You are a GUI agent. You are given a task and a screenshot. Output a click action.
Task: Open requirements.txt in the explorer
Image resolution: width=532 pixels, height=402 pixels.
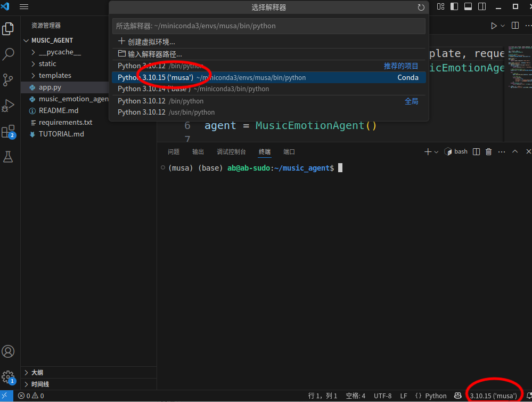[x=65, y=122]
